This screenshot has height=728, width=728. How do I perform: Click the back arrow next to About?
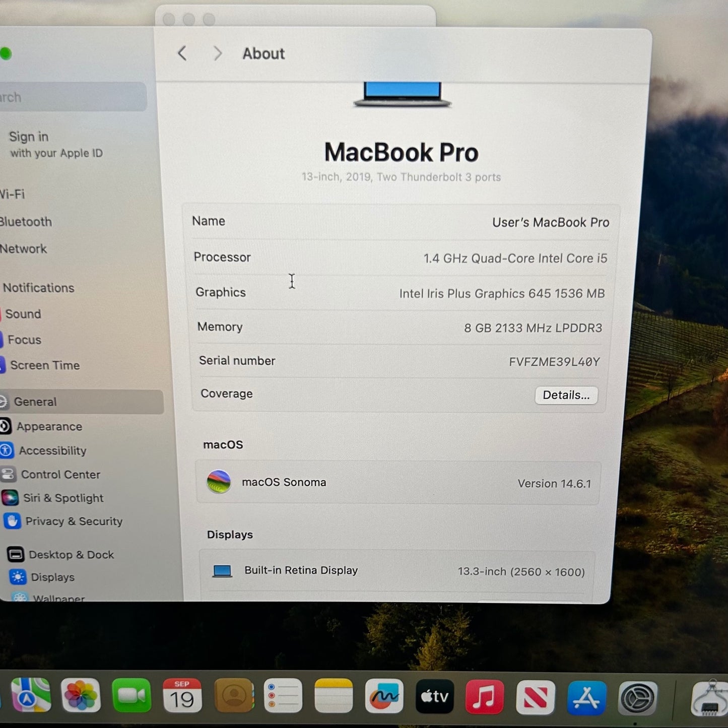pyautogui.click(x=182, y=53)
